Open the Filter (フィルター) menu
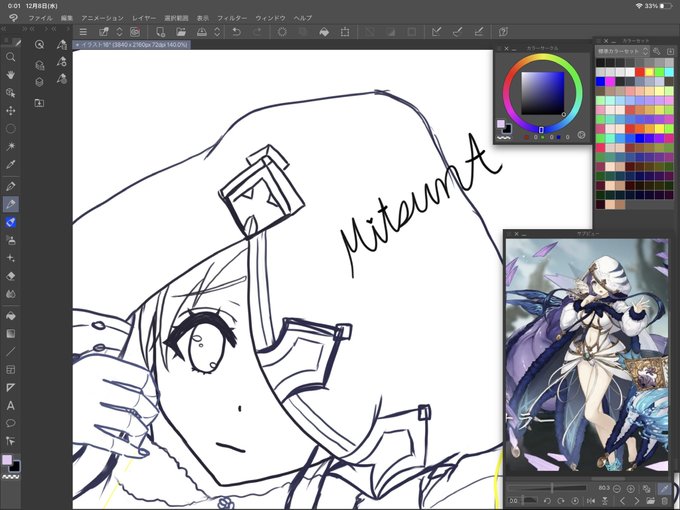This screenshot has height=510, width=680. 232,18
